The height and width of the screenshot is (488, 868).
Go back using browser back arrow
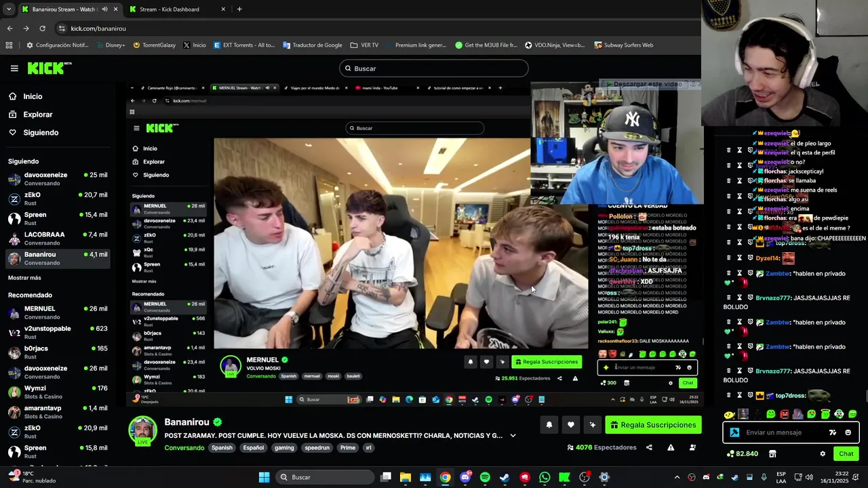9,28
